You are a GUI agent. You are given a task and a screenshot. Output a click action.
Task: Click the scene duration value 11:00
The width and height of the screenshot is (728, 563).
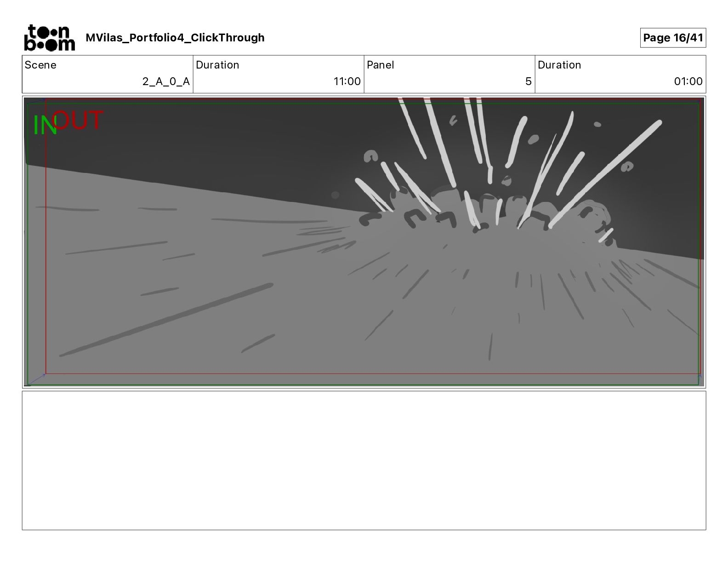(x=347, y=81)
